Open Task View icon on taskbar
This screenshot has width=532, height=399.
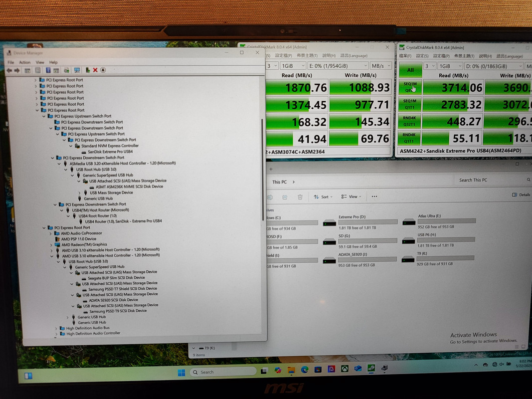click(264, 371)
